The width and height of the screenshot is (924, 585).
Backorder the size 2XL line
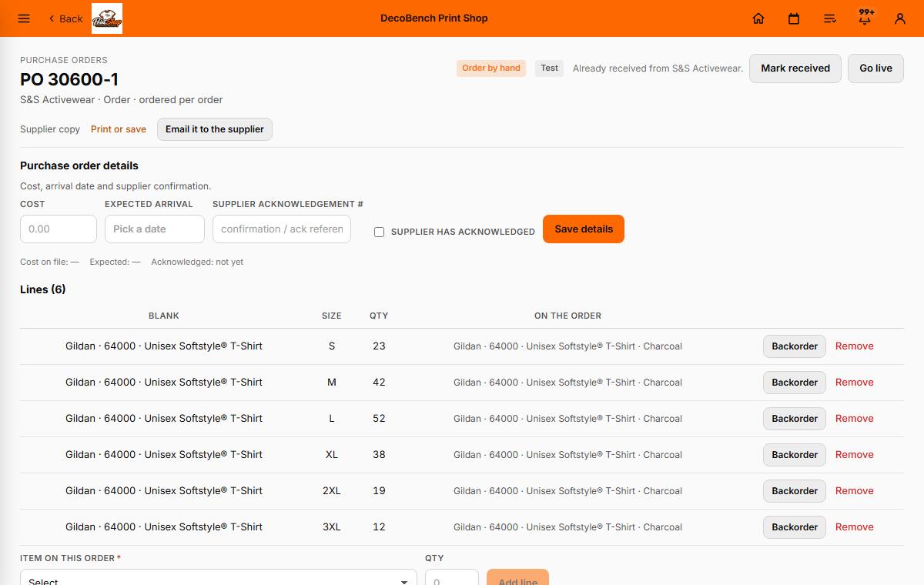(x=795, y=491)
